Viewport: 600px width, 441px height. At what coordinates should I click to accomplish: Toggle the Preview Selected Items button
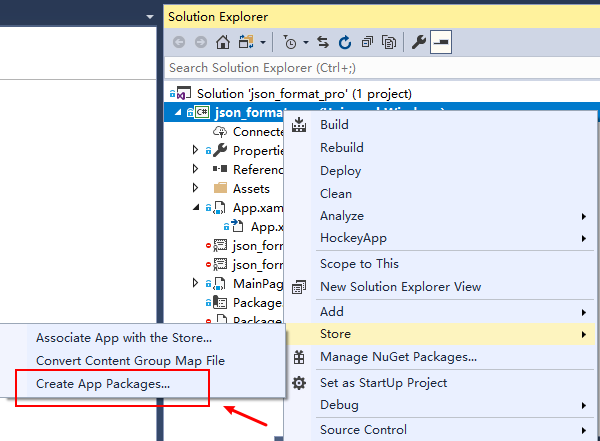pos(441,42)
